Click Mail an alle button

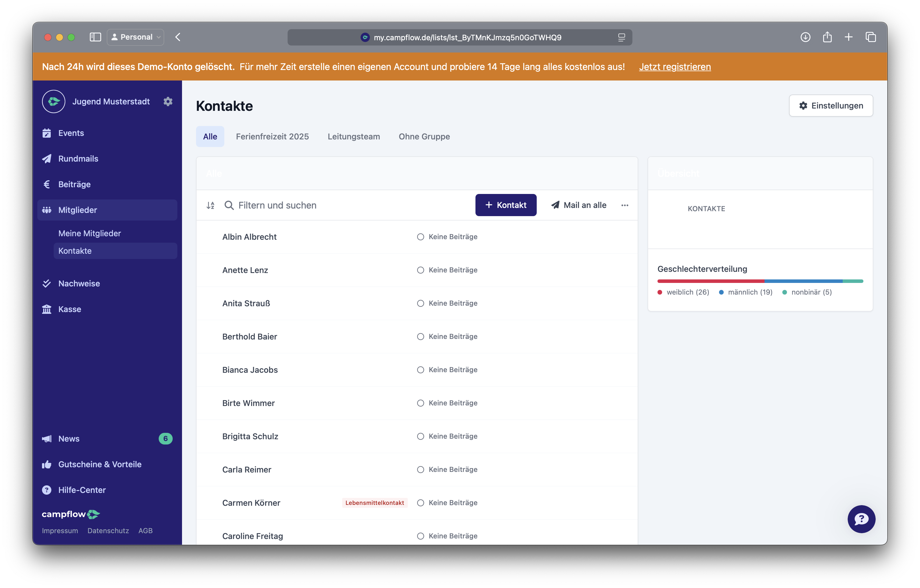click(578, 205)
